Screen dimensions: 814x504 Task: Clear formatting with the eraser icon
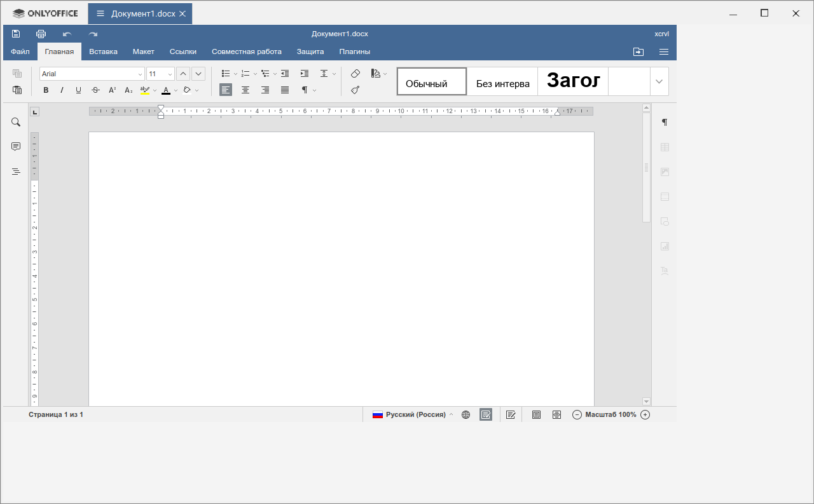point(355,74)
